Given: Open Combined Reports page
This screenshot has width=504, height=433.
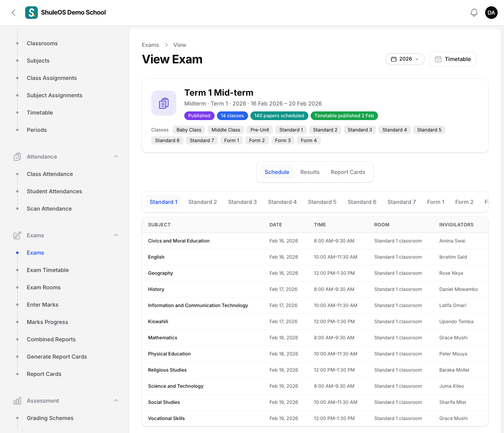Looking at the screenshot, I should click(51, 339).
